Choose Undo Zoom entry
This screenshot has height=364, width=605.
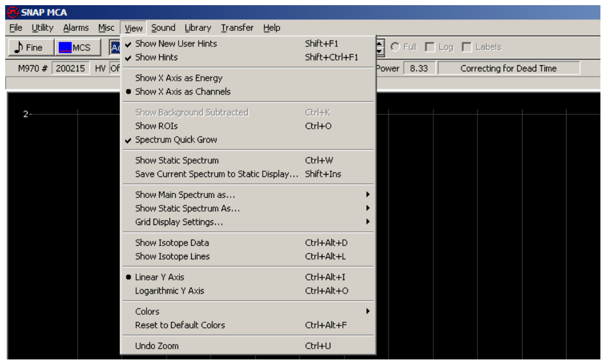248,346
